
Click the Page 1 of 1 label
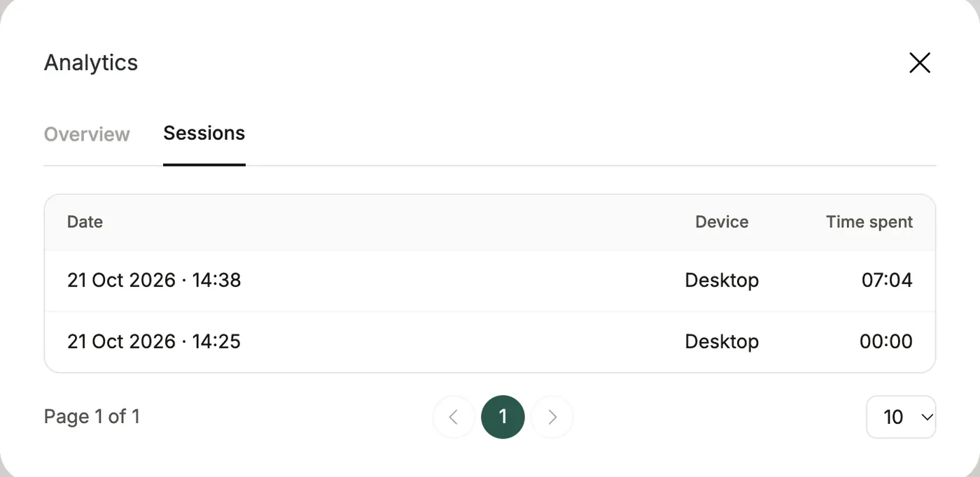pos(92,417)
